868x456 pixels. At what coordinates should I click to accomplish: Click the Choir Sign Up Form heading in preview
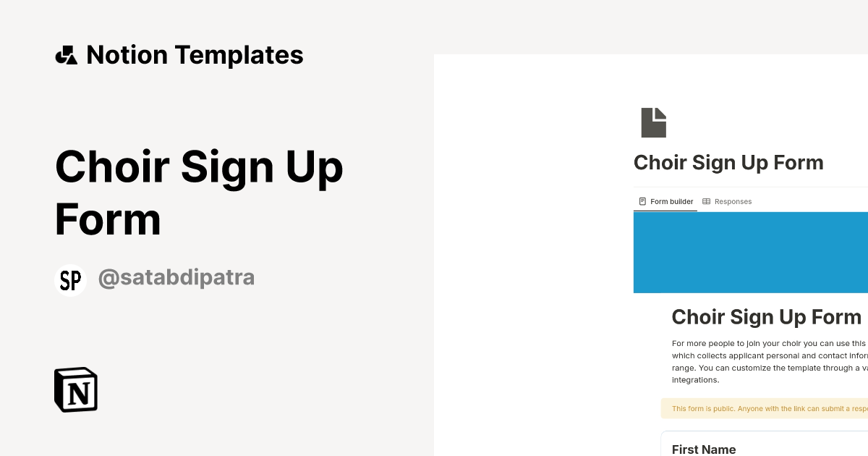click(x=767, y=317)
